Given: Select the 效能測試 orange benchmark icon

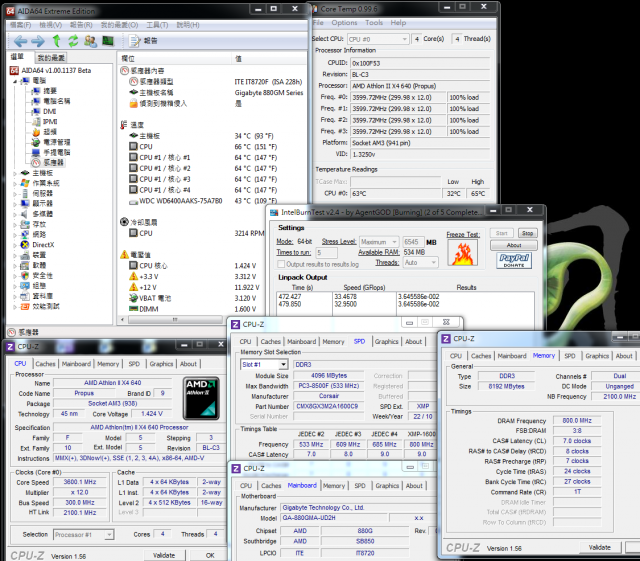Looking at the screenshot, I should pos(25,306).
